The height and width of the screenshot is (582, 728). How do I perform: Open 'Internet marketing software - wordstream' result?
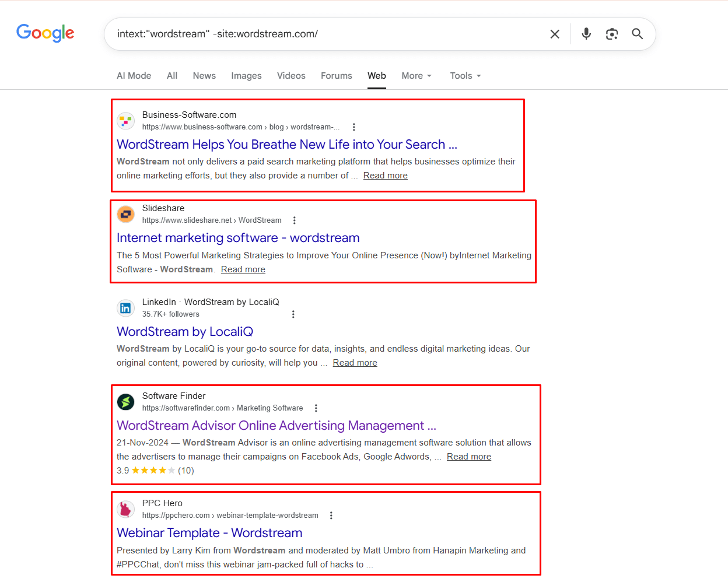(x=238, y=238)
